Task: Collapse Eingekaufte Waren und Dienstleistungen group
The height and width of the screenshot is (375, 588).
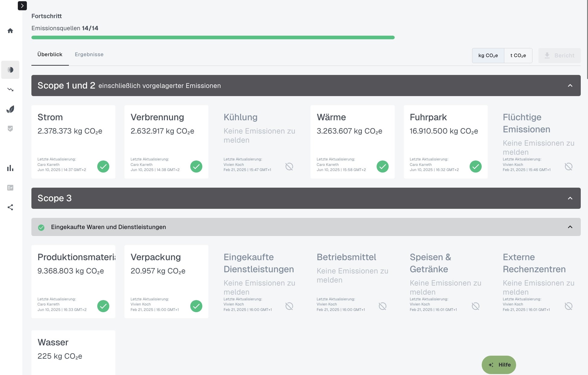Action: pos(570,227)
